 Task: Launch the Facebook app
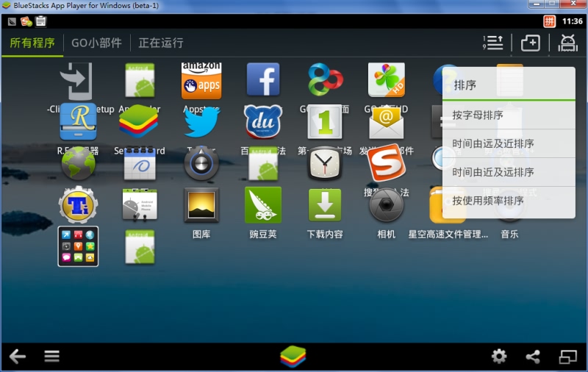point(263,79)
